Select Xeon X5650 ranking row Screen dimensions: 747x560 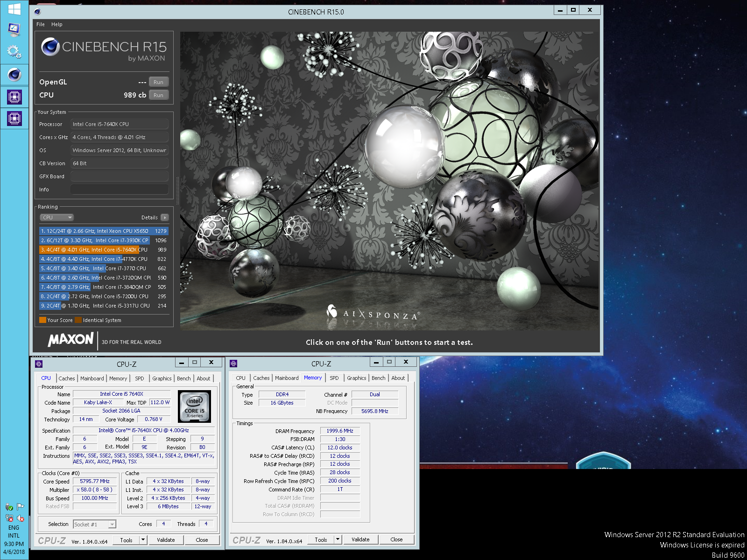(104, 231)
